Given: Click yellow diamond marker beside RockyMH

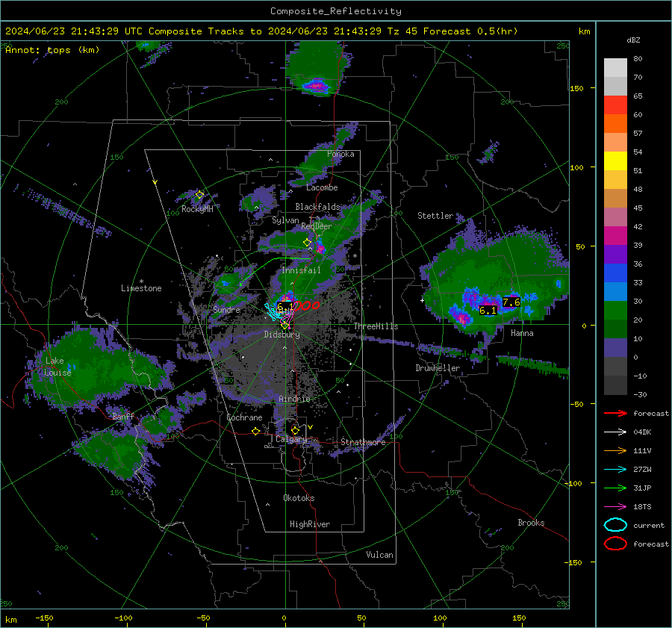Looking at the screenshot, I should [199, 195].
